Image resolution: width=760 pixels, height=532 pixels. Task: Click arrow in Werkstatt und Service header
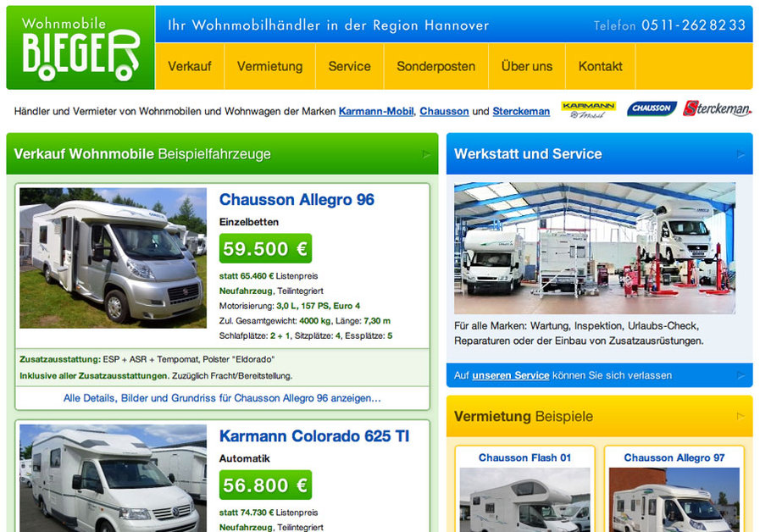coord(741,154)
